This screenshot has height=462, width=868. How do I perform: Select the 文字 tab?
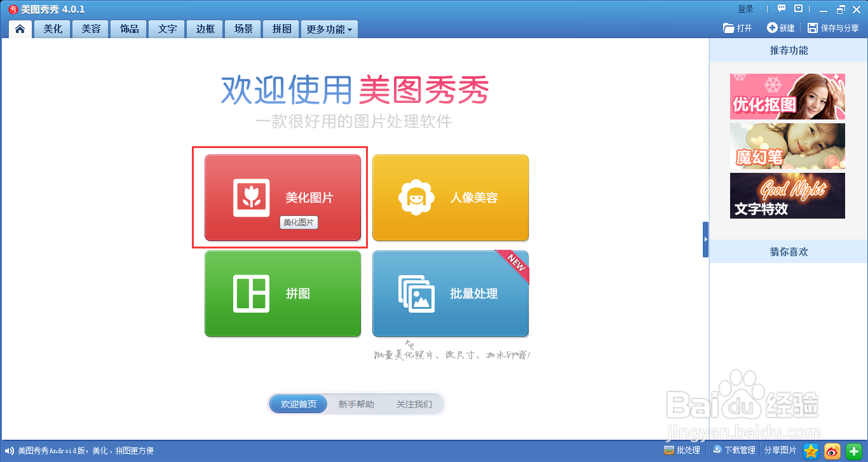167,29
